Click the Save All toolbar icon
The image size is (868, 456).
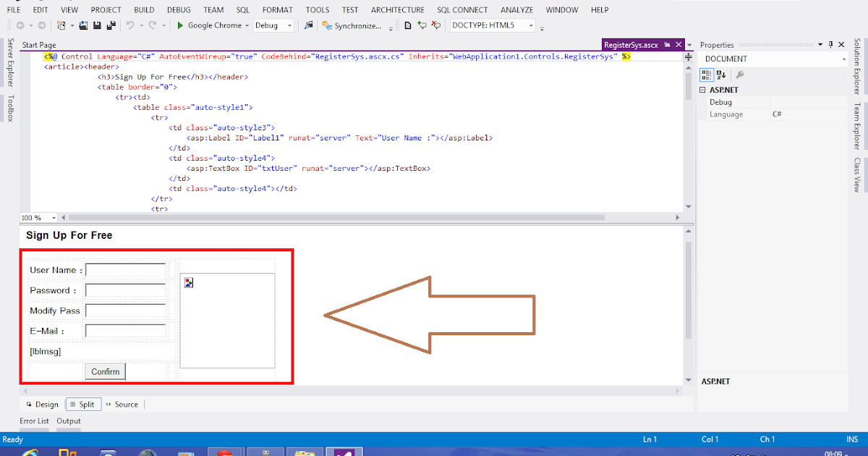coord(112,25)
